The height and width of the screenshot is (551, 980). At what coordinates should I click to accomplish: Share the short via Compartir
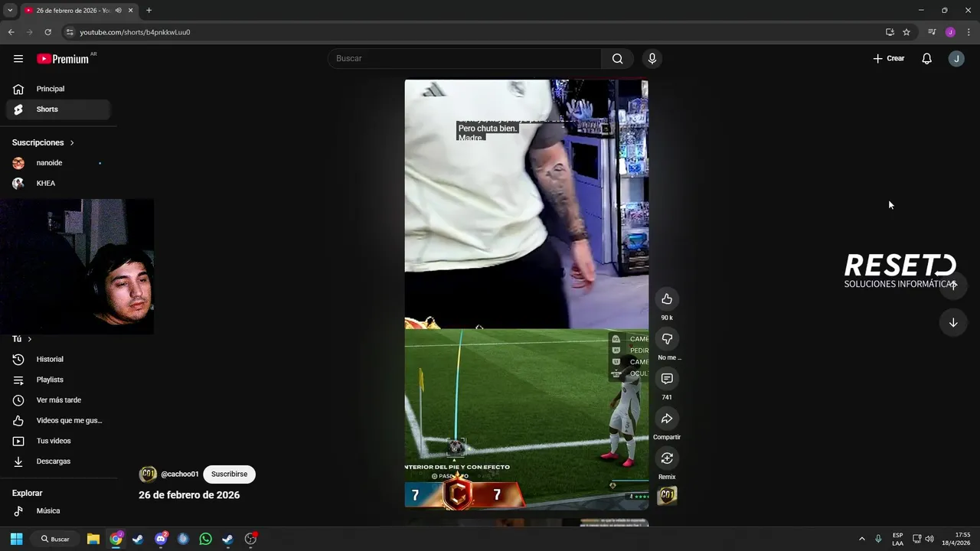(x=667, y=419)
